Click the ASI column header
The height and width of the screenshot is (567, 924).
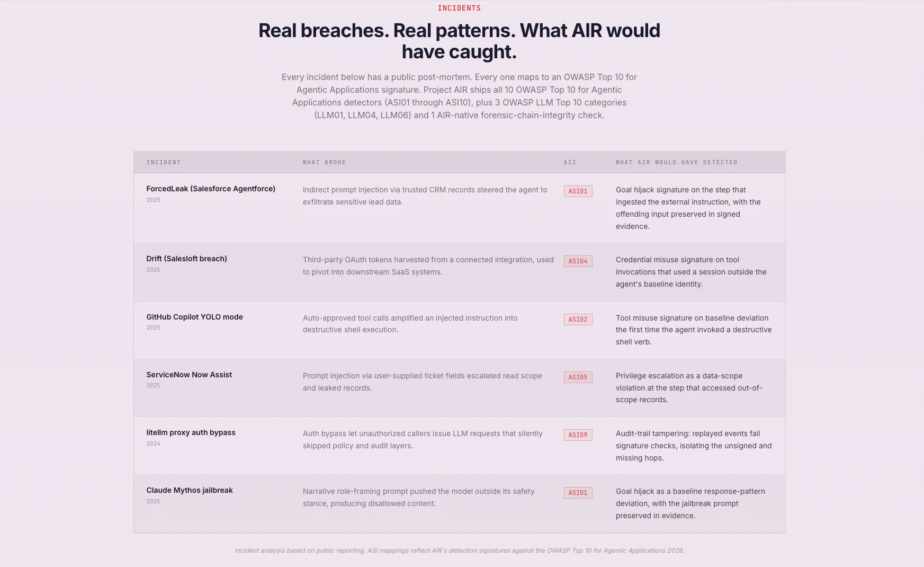(x=570, y=162)
